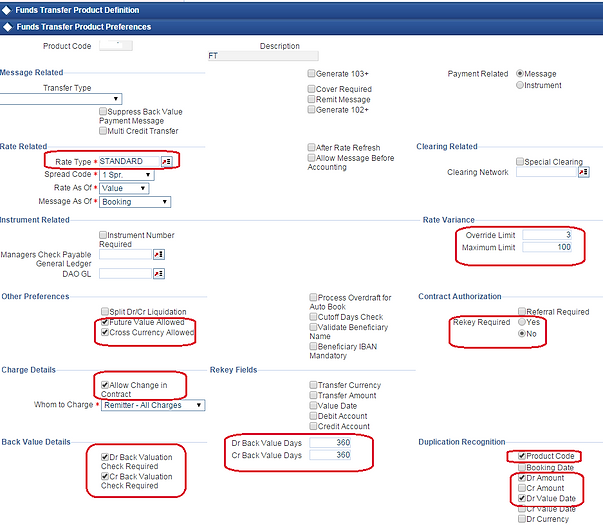Click the DAO GL input field

point(125,273)
